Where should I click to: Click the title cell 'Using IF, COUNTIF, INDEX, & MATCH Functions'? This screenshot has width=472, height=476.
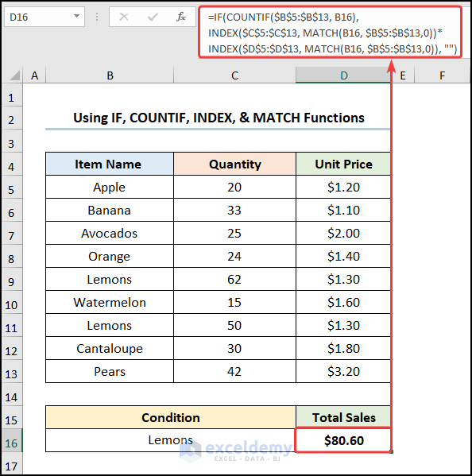point(218,118)
